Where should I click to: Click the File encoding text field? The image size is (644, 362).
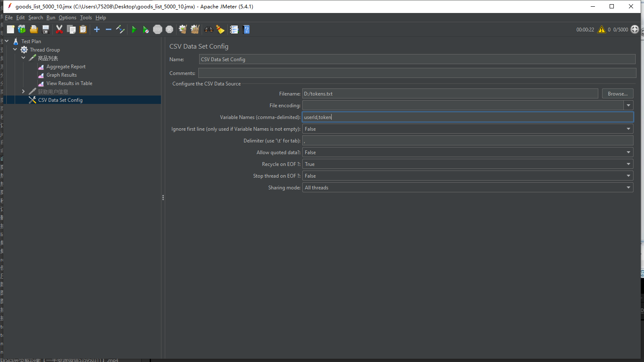click(x=463, y=105)
